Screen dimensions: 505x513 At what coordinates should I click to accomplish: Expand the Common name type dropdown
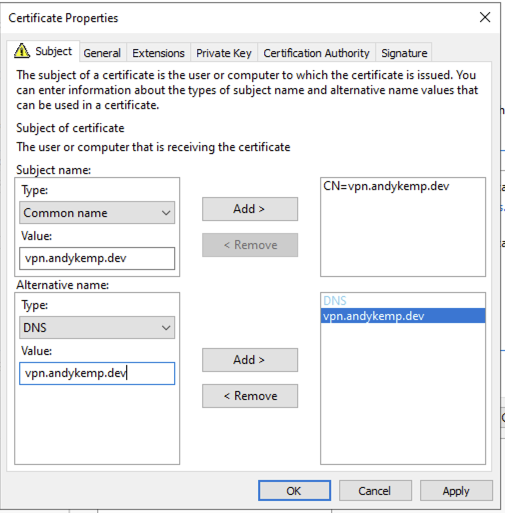(x=97, y=213)
